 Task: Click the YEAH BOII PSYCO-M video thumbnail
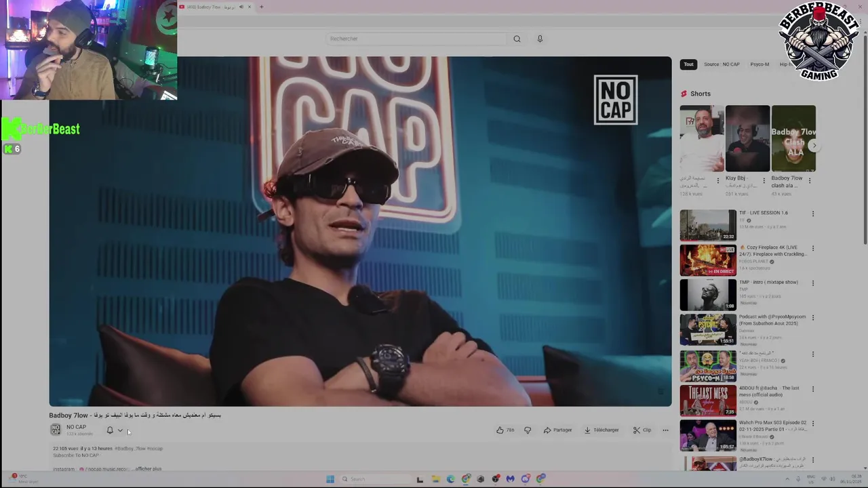[x=708, y=365]
